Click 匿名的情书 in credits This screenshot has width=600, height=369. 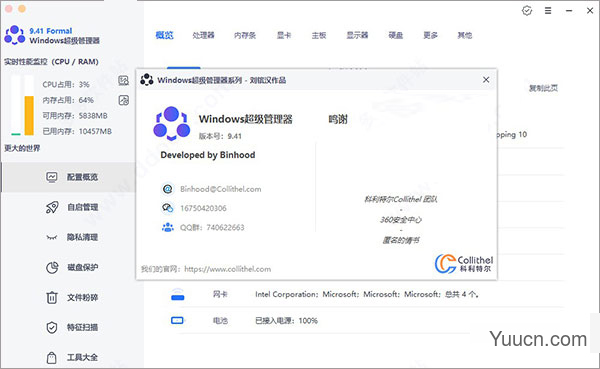coord(401,240)
